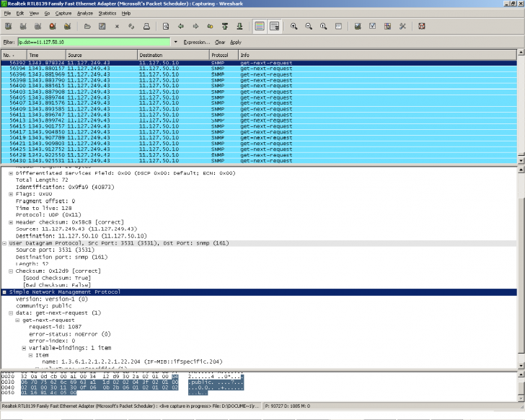Screen dimensions: 525x420
Task: Toggle auto scroll during live capture
Action: click(274, 26)
